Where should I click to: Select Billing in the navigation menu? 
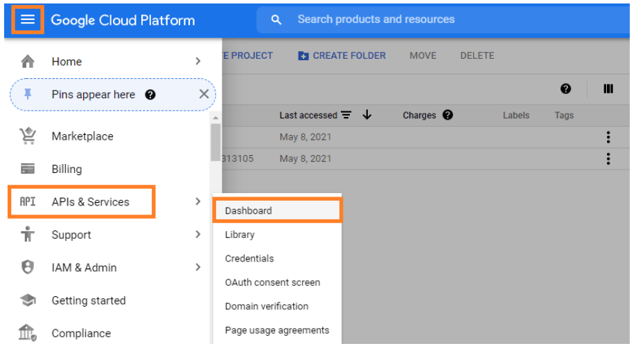(x=67, y=169)
